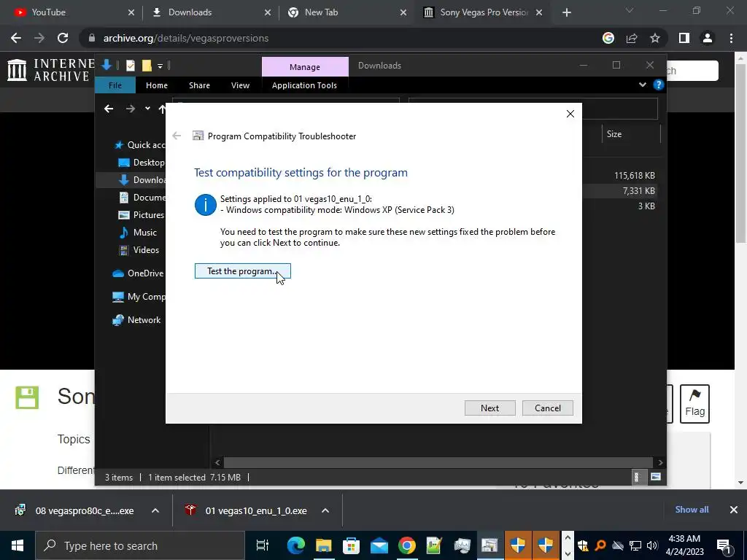Click the taskbar search box
747x560 pixels.
pos(140,545)
